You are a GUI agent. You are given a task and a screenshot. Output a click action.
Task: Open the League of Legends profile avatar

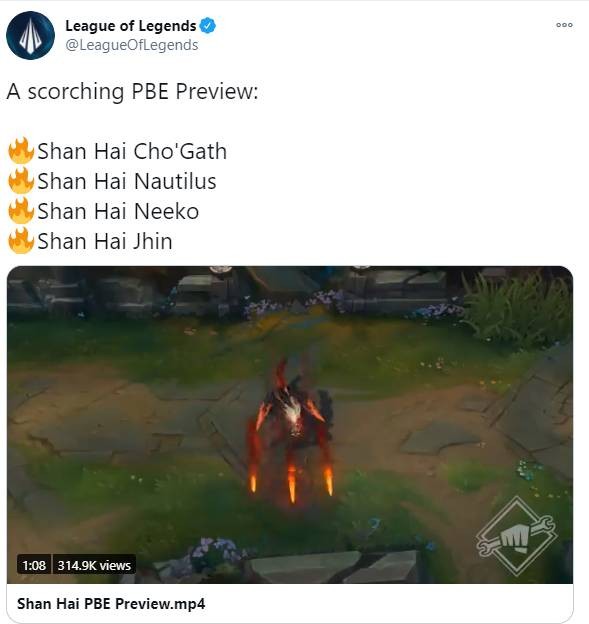(30, 35)
